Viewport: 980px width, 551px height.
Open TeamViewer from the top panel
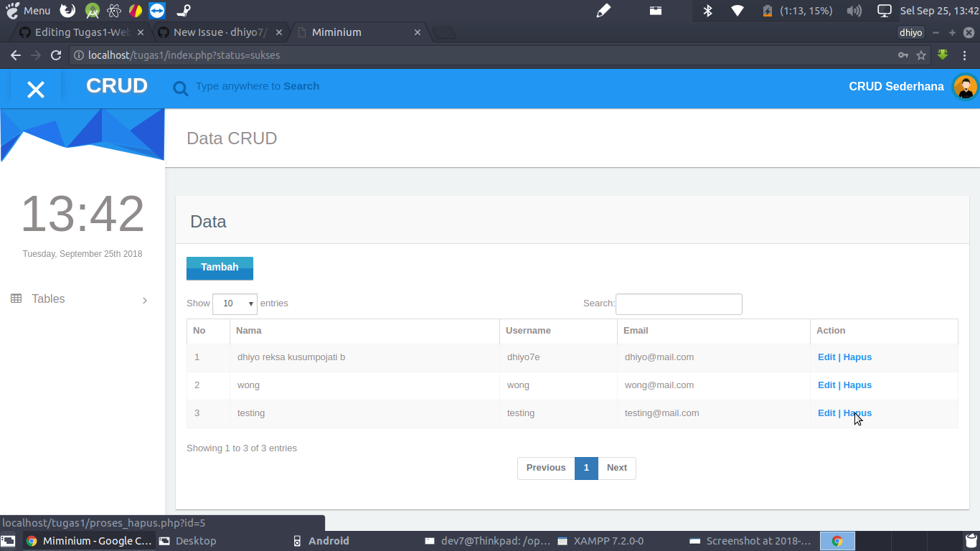pyautogui.click(x=157, y=10)
